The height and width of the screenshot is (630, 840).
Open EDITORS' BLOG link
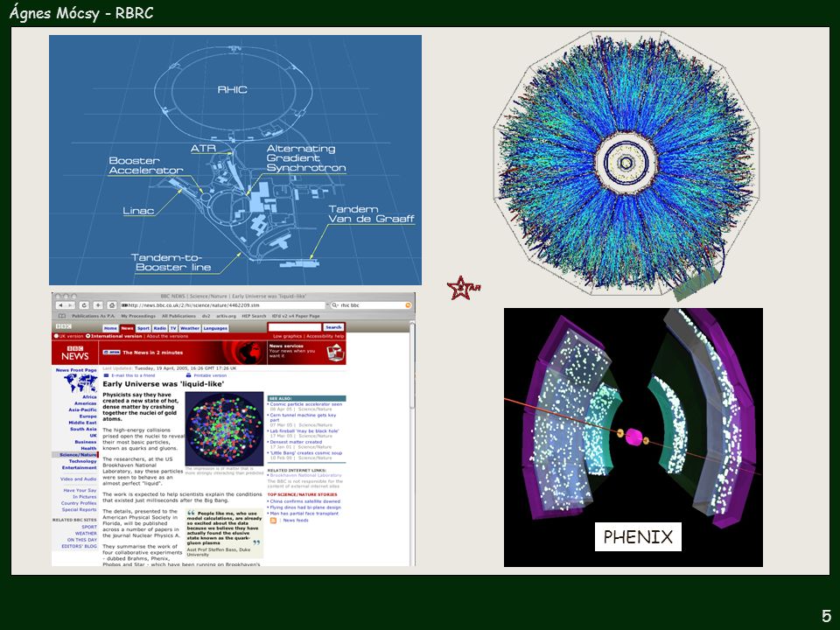click(80, 546)
